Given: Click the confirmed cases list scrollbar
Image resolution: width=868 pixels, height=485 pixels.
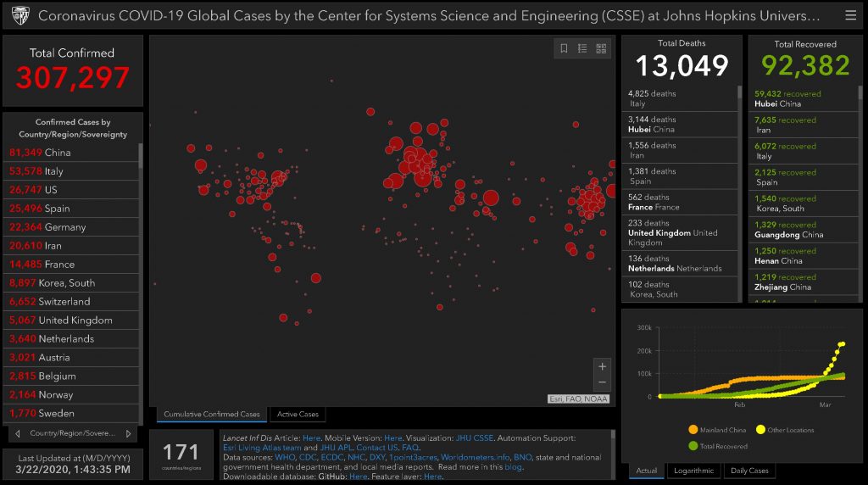Looking at the screenshot, I should [x=141, y=155].
